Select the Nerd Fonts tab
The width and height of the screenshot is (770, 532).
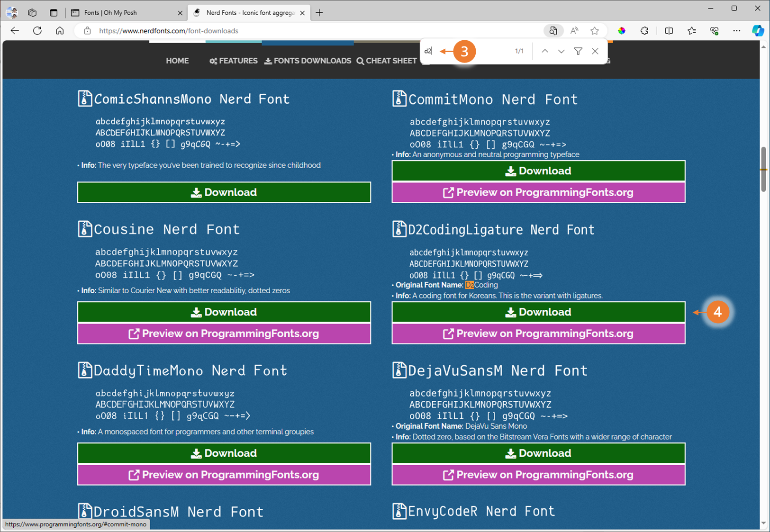pyautogui.click(x=249, y=13)
